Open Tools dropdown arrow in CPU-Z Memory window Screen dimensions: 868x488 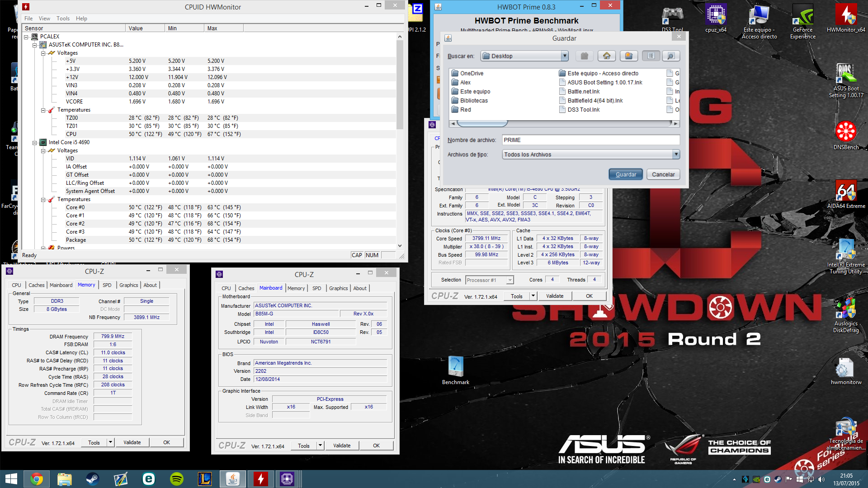tap(110, 442)
